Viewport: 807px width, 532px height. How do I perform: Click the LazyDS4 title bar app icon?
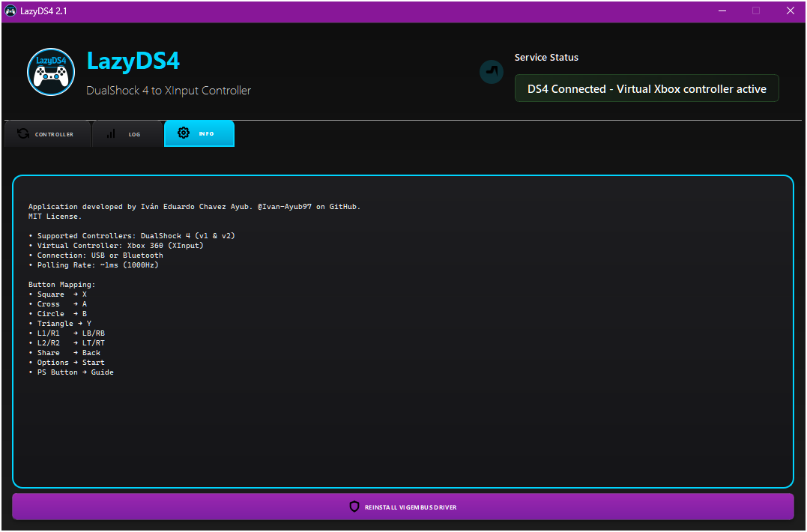point(10,10)
